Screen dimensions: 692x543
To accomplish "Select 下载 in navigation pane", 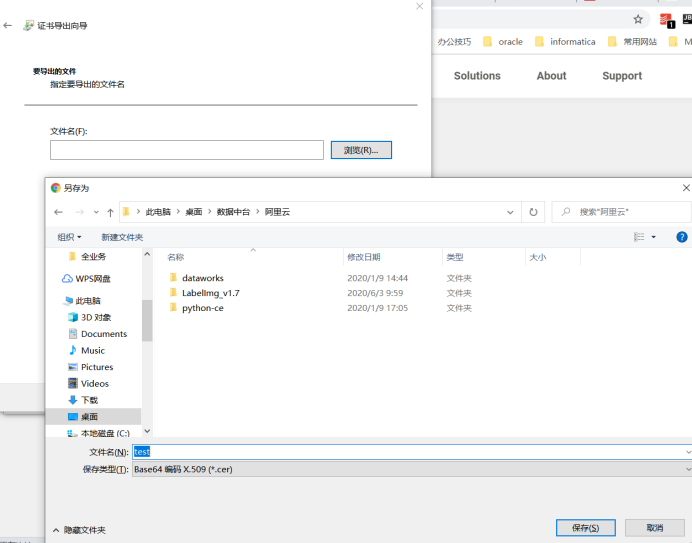I will pyautogui.click(x=83, y=400).
